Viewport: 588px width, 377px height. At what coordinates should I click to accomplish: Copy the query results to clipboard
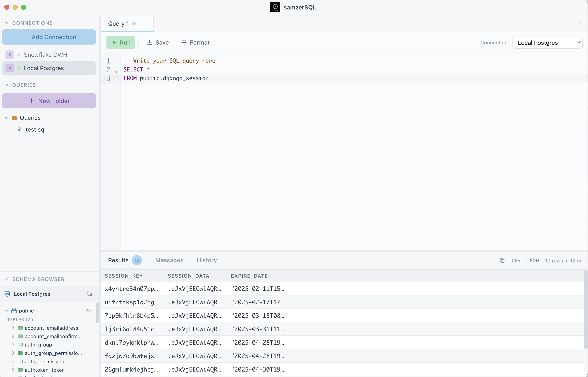(x=502, y=260)
